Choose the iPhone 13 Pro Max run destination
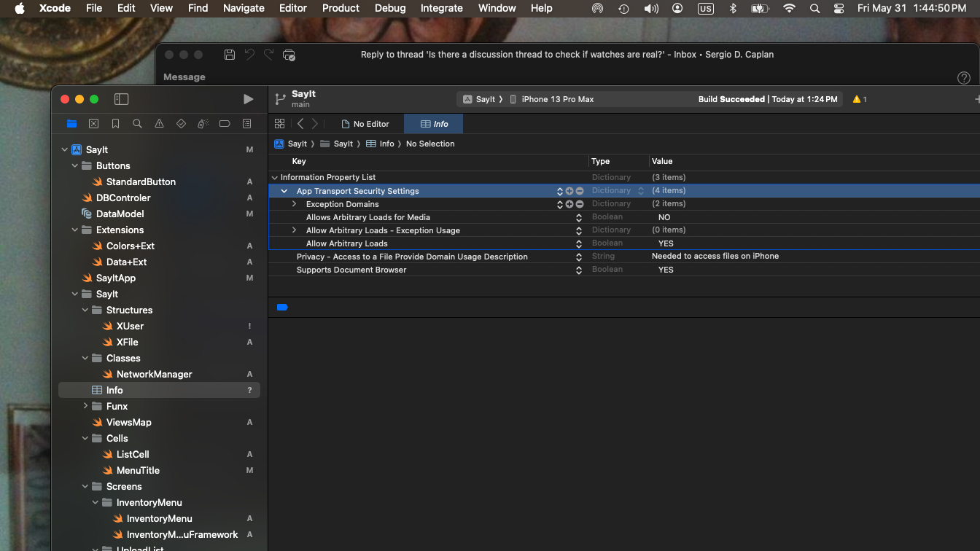The image size is (980, 551). click(551, 99)
